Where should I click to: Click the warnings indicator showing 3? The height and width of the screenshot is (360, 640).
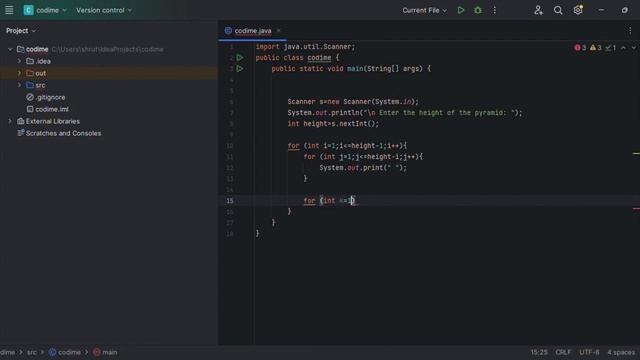[x=596, y=48]
